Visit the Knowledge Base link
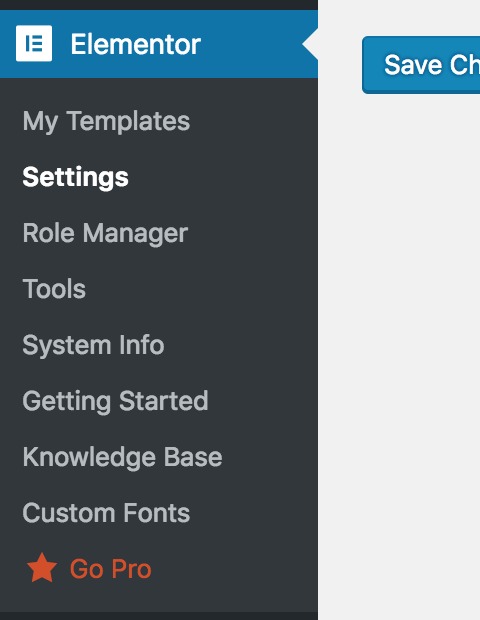This screenshot has width=480, height=620. (123, 457)
